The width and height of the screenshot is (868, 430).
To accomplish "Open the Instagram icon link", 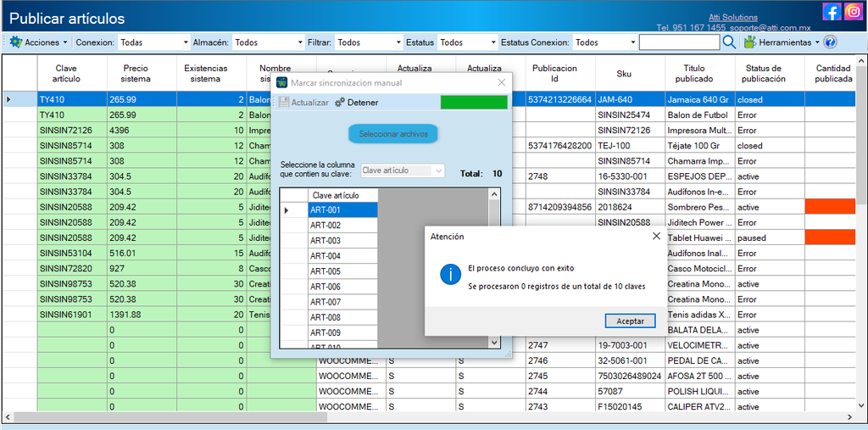I will (x=854, y=12).
